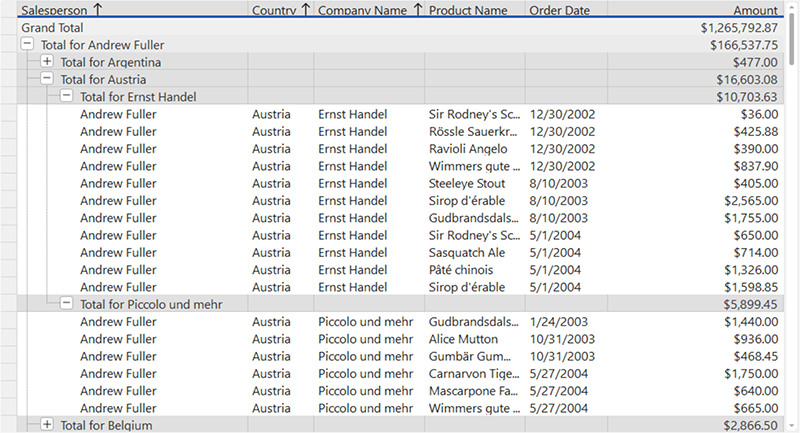Select the $1,598.85 amount cell

695,287
